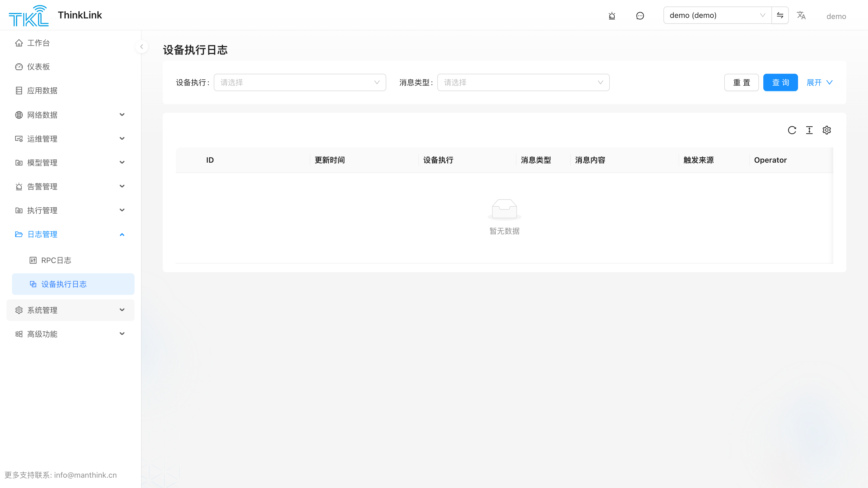Click the swap organization arrows icon
This screenshot has width=868, height=488.
(x=780, y=15)
